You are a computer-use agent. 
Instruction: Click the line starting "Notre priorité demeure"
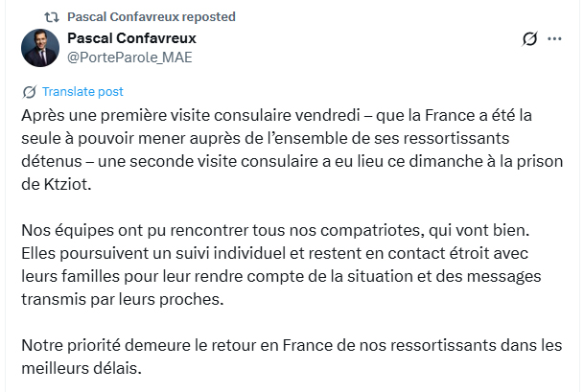pos(290,346)
